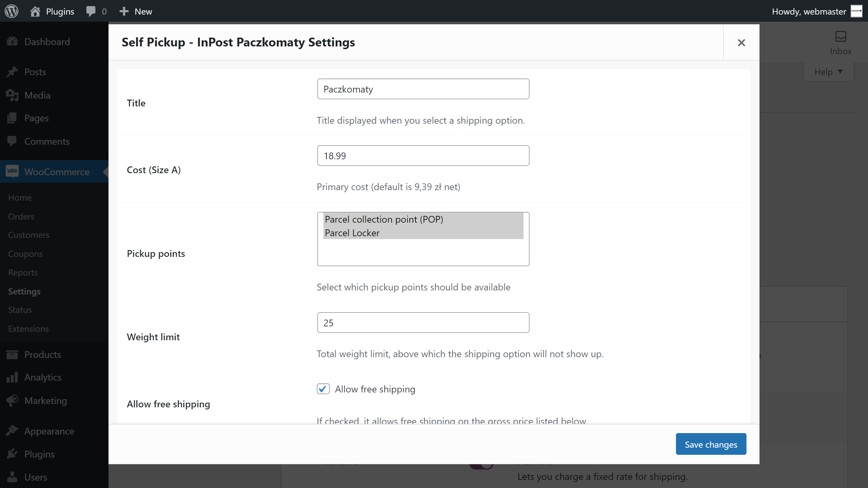Open the webmaster avatar thumbnail

(856, 11)
